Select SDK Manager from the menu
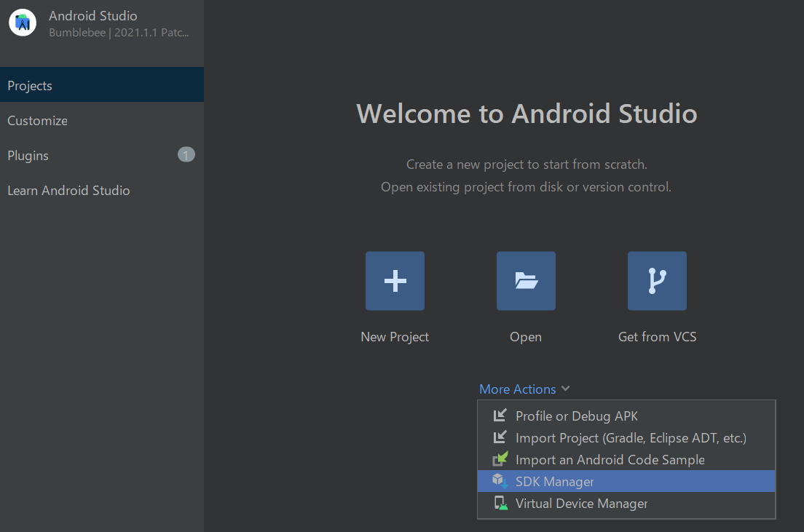The height and width of the screenshot is (532, 804). [556, 481]
